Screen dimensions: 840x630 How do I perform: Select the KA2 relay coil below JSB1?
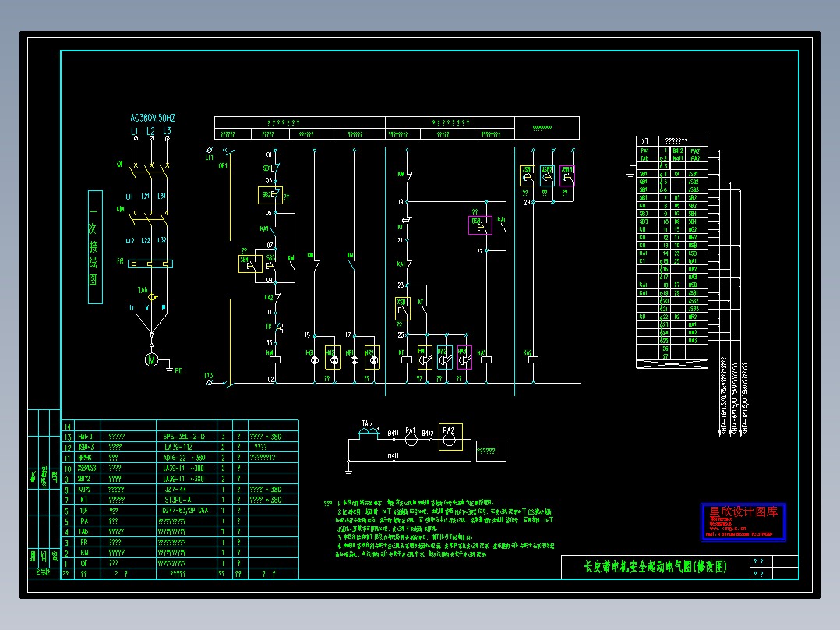click(x=534, y=359)
